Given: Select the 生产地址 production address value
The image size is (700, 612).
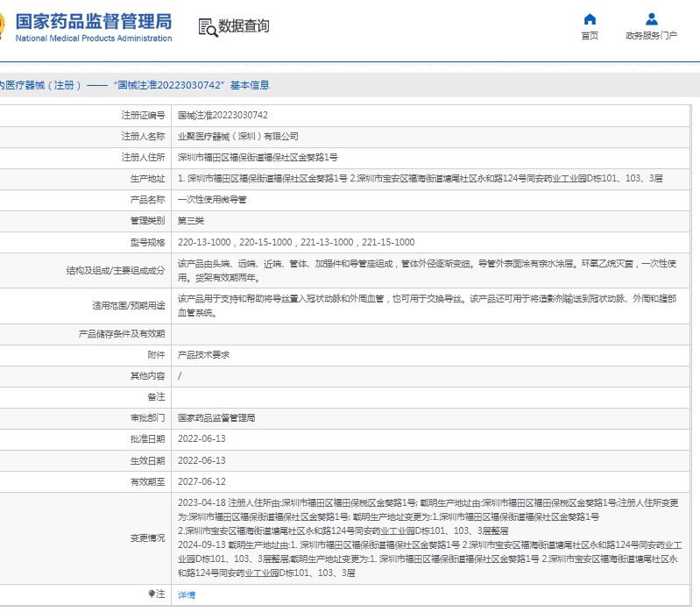Looking at the screenshot, I should click(x=421, y=178).
